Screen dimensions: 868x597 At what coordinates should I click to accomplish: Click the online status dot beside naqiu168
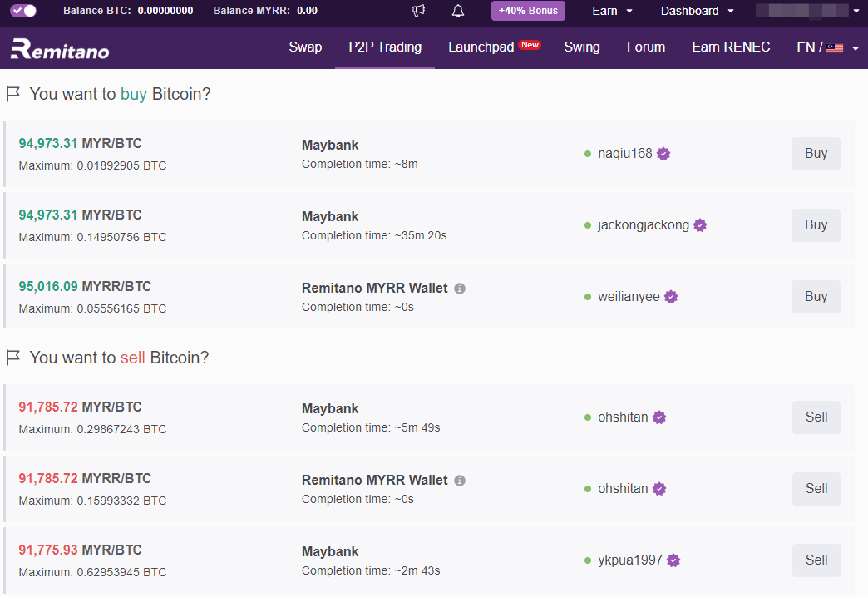click(588, 154)
